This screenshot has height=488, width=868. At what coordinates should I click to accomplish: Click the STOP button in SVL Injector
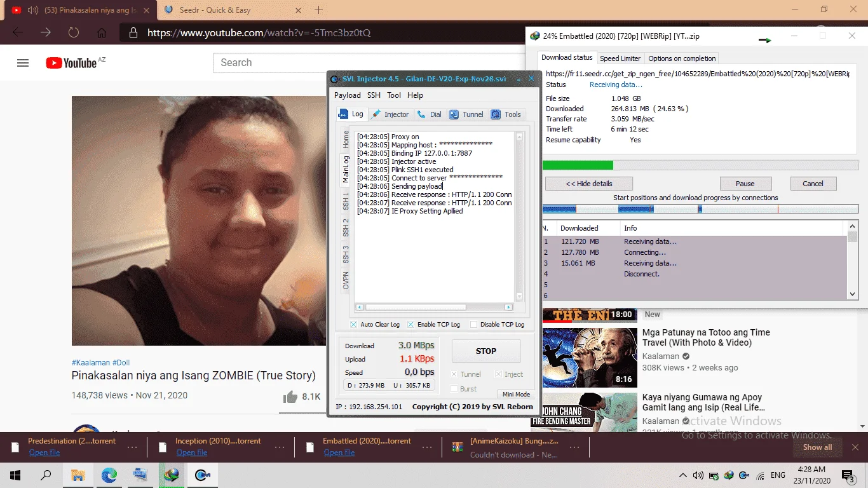click(486, 351)
